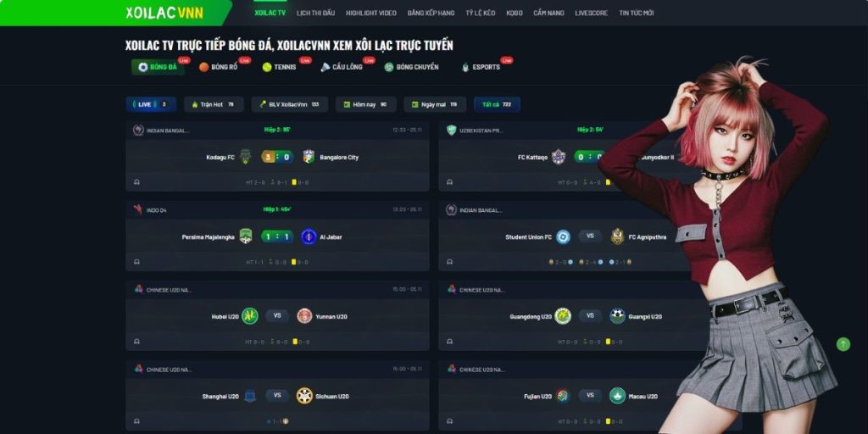
Task: Click Bangalore City team crest
Action: (309, 157)
